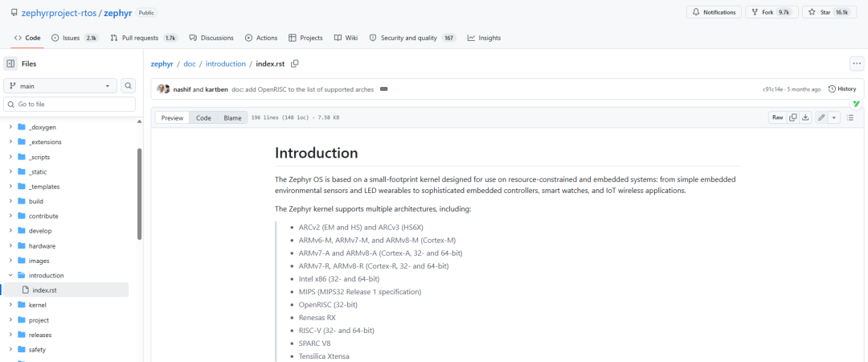Viewport: 868px width, 362px height.
Task: Open commit hash c91c14e
Action: [772, 88]
